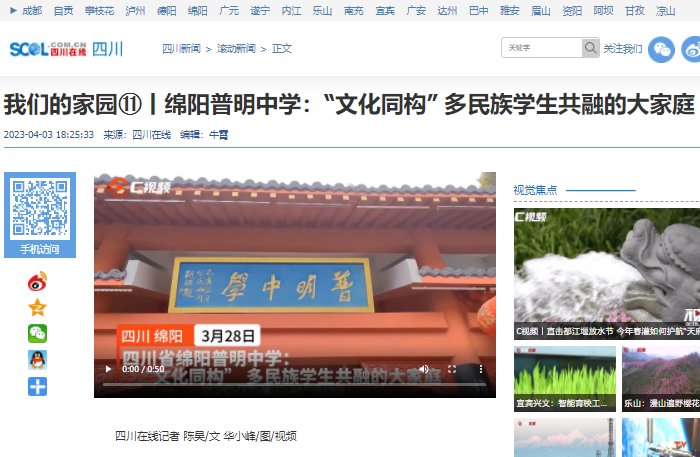Mute the video with the volume button
700x457 pixels.
[x=425, y=369]
